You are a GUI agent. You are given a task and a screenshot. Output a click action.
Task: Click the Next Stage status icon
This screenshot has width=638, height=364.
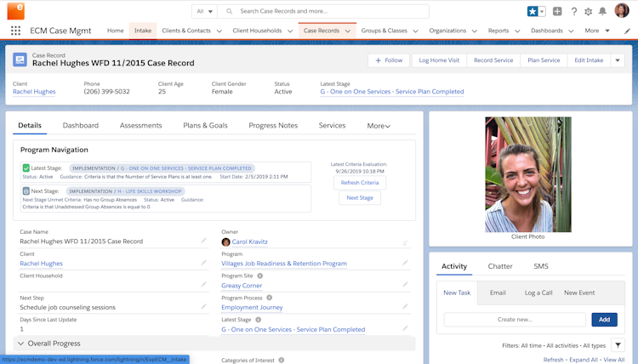click(26, 191)
